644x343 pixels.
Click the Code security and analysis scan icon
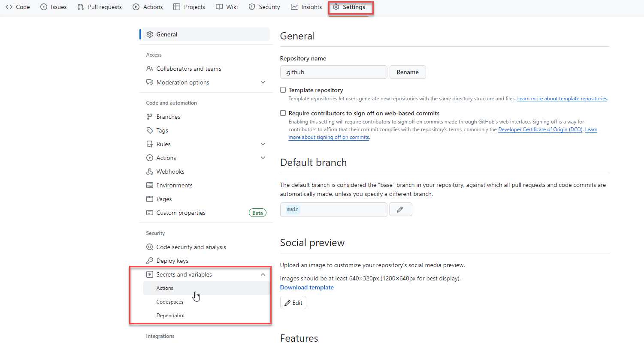(150, 247)
